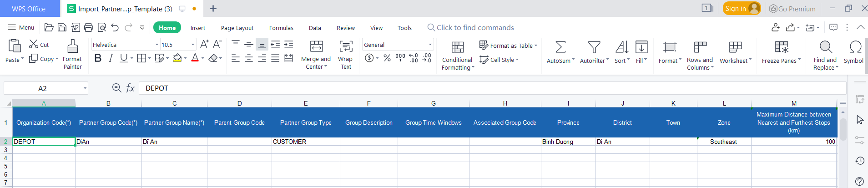Switch to the Formulas tab
The width and height of the screenshot is (868, 188).
pyautogui.click(x=281, y=28)
